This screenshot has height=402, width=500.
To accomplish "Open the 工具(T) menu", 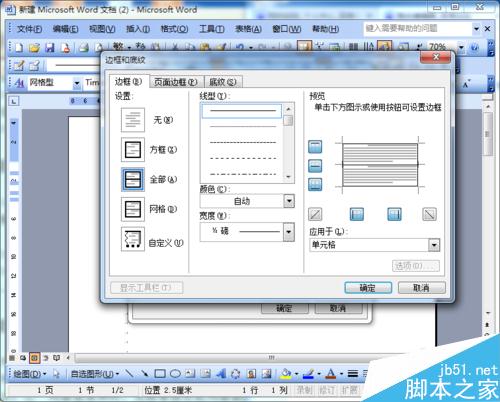I will (x=212, y=29).
